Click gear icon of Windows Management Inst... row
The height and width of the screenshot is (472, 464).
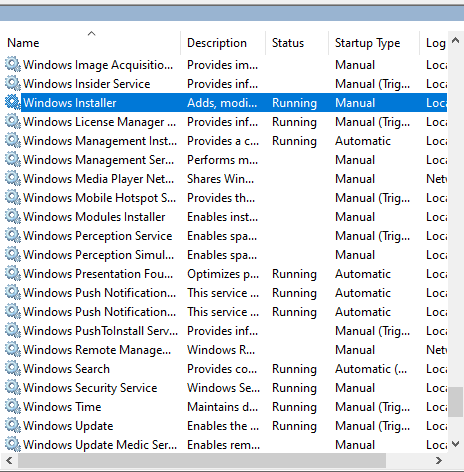point(13,140)
